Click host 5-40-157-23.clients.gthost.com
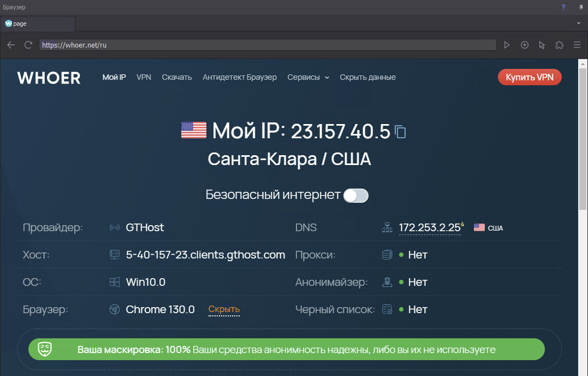Image resolution: width=588 pixels, height=376 pixels. [x=205, y=255]
